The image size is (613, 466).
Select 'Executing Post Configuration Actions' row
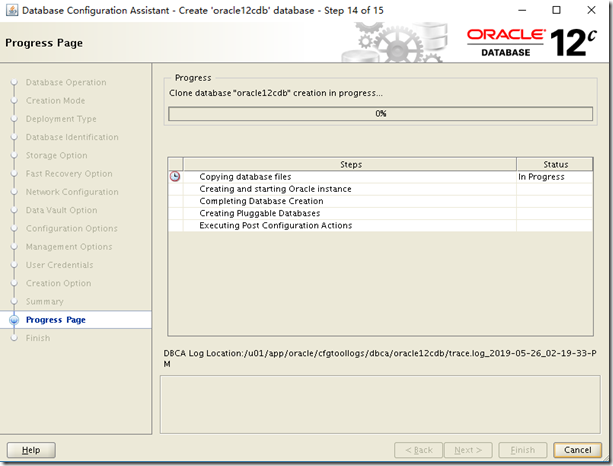[380, 225]
